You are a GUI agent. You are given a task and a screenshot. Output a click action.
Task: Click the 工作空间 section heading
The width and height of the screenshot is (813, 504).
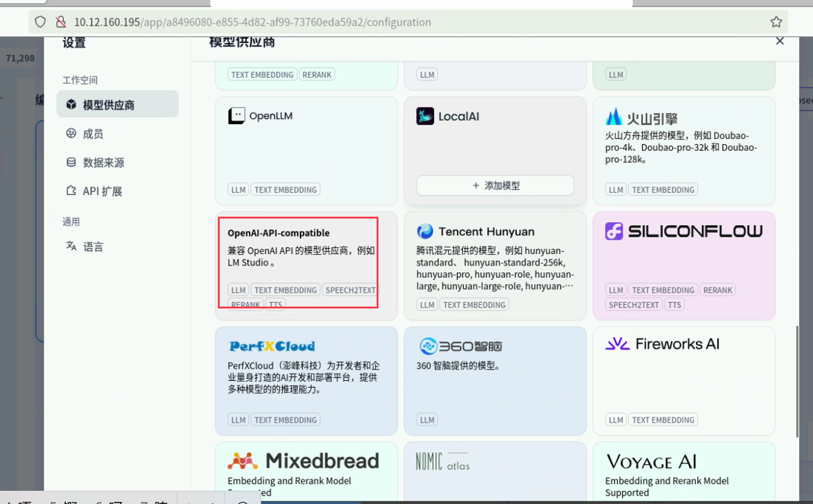click(x=80, y=80)
